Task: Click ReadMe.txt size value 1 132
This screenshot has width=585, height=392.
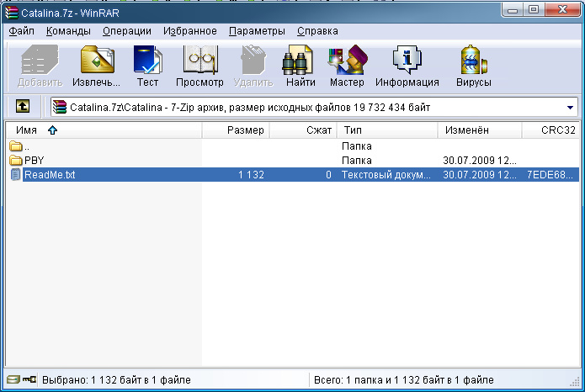Action: [x=251, y=175]
